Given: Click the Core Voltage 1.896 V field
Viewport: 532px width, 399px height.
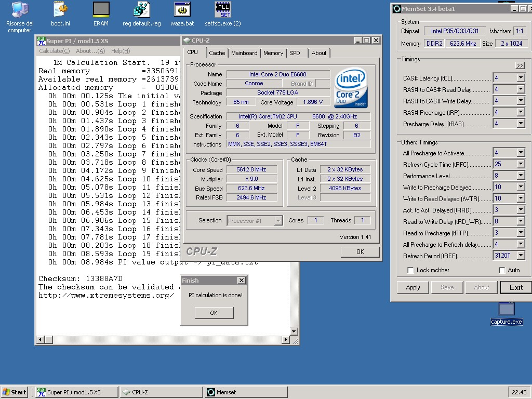Looking at the screenshot, I should (x=313, y=102).
